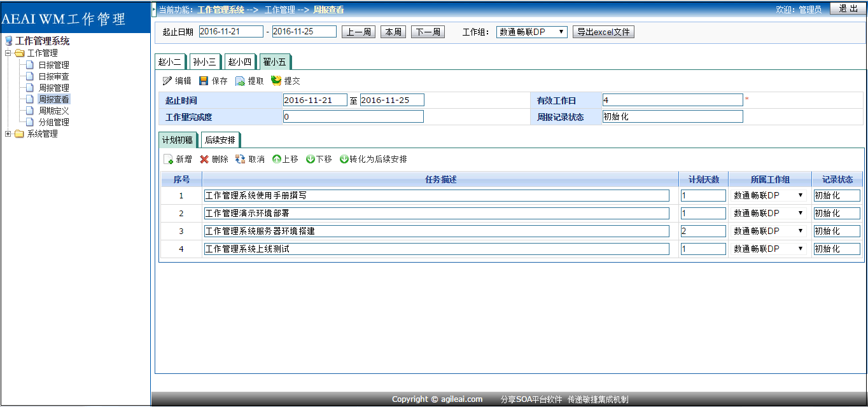Screen dimensions: 868x407
Task: Click the Save (保存) disk icon
Action: (x=204, y=81)
